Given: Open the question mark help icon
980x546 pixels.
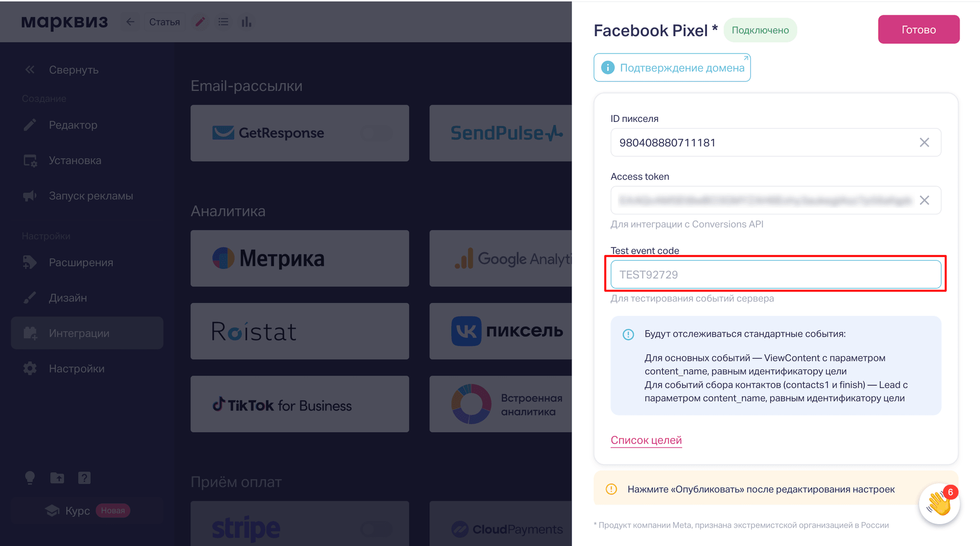Looking at the screenshot, I should click(x=84, y=478).
